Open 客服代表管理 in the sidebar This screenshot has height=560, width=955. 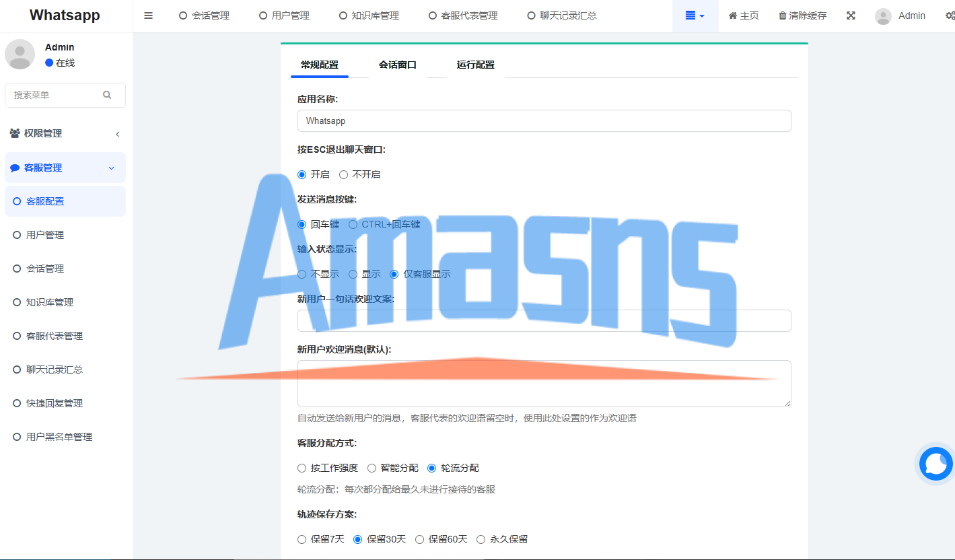point(65,336)
